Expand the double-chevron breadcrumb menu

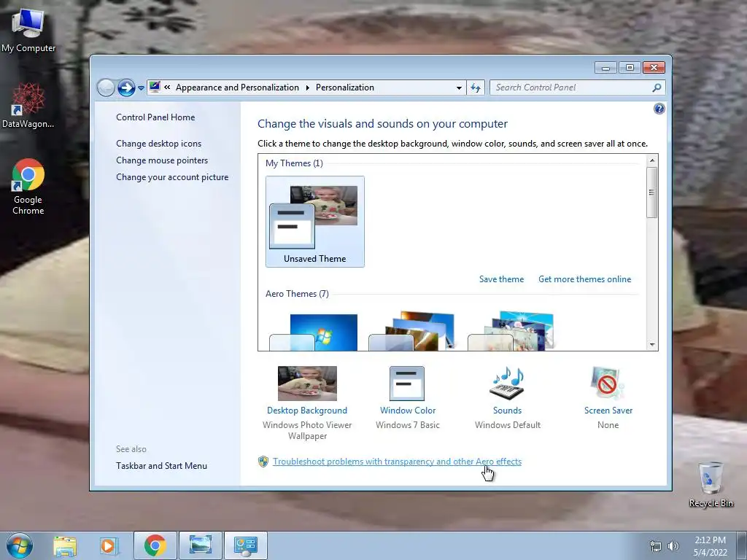pos(167,87)
